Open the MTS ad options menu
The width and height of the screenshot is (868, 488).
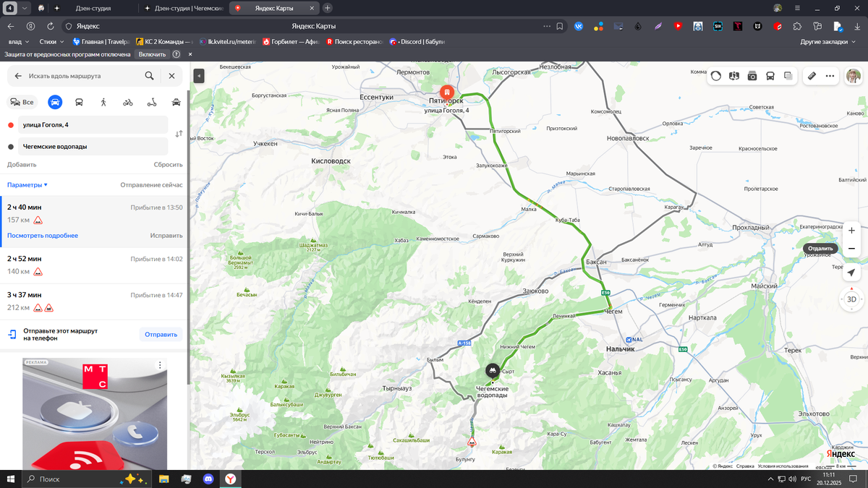(161, 366)
